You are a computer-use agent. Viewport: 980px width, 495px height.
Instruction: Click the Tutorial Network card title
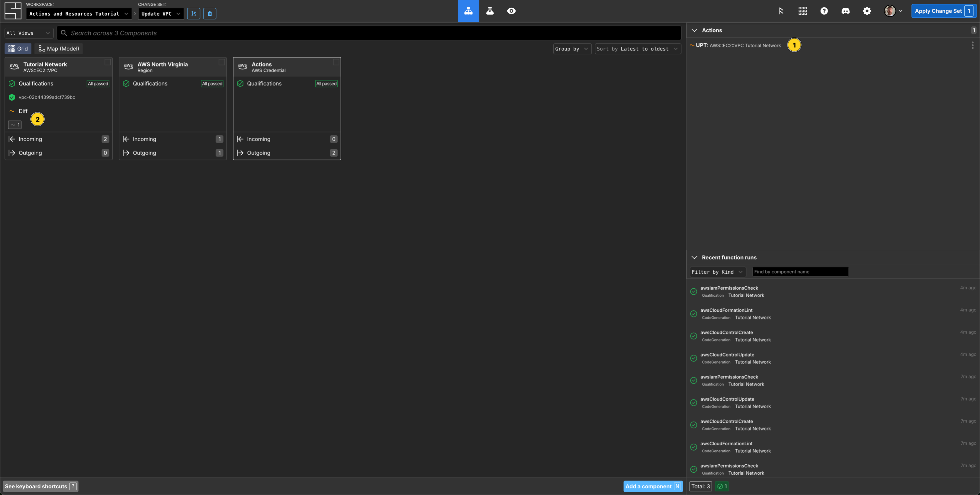(x=45, y=64)
